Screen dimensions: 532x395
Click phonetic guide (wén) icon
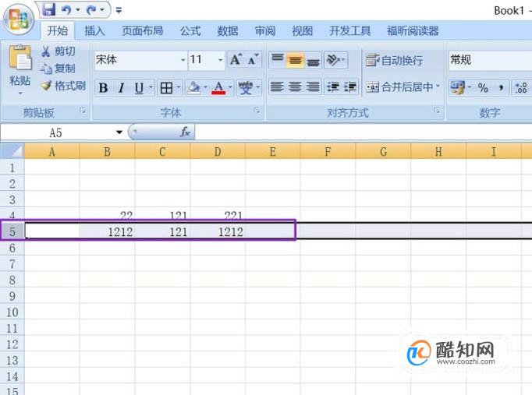(246, 88)
